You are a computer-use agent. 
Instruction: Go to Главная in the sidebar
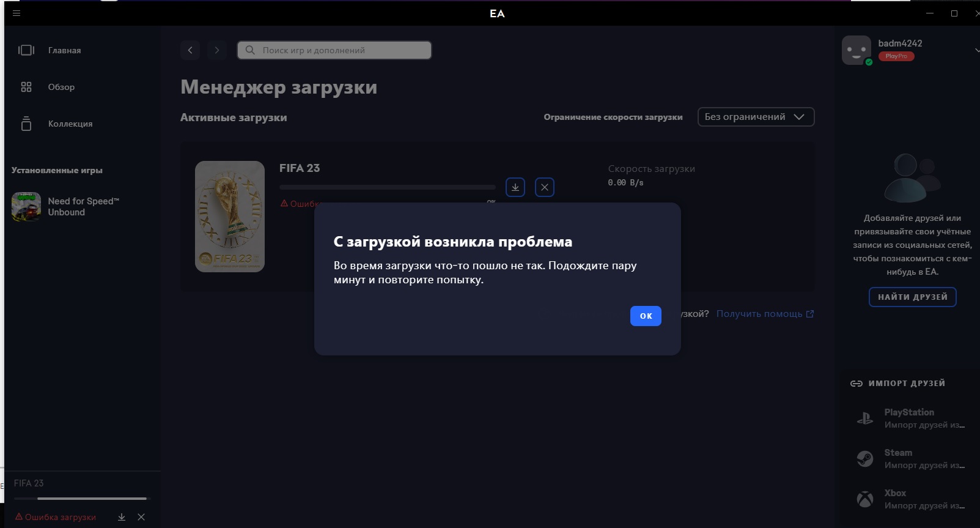coord(64,50)
